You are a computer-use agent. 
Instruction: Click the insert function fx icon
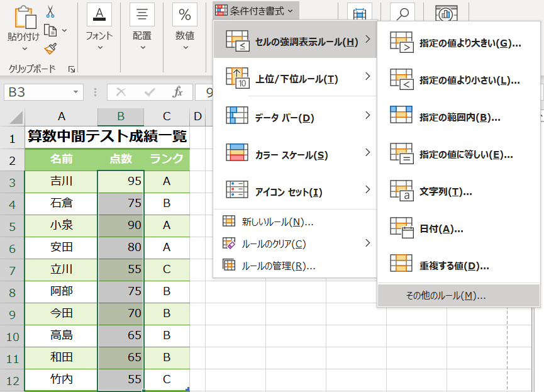[x=178, y=92]
